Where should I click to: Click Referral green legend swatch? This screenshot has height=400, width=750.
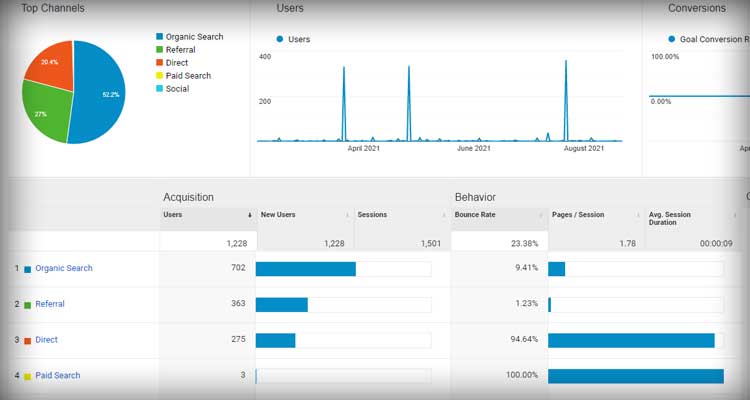160,49
